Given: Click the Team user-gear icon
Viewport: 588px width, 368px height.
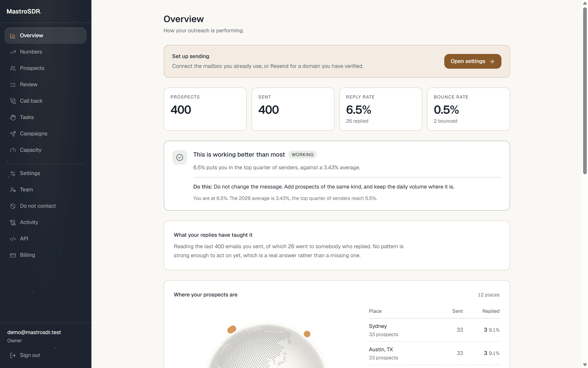Looking at the screenshot, I should 13,190.
